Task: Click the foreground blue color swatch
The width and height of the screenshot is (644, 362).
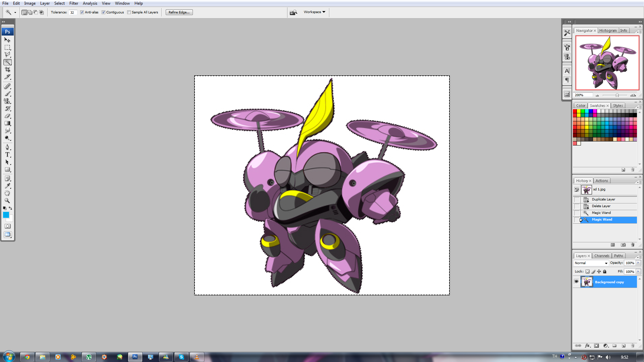Action: [6, 215]
